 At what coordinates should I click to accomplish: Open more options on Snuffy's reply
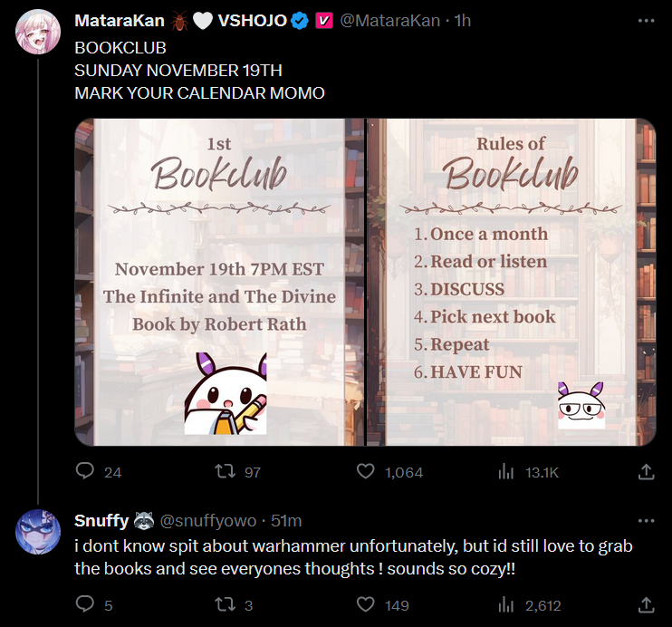tap(646, 521)
